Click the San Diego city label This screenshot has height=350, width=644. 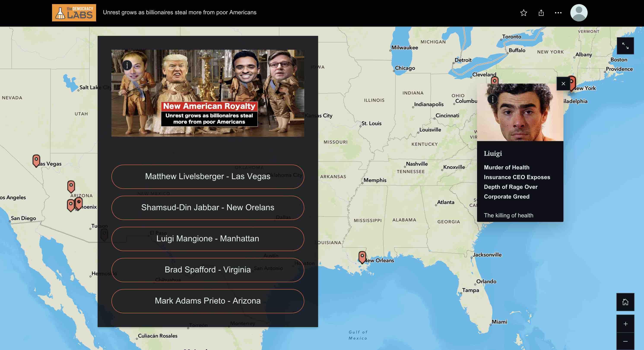click(23, 218)
